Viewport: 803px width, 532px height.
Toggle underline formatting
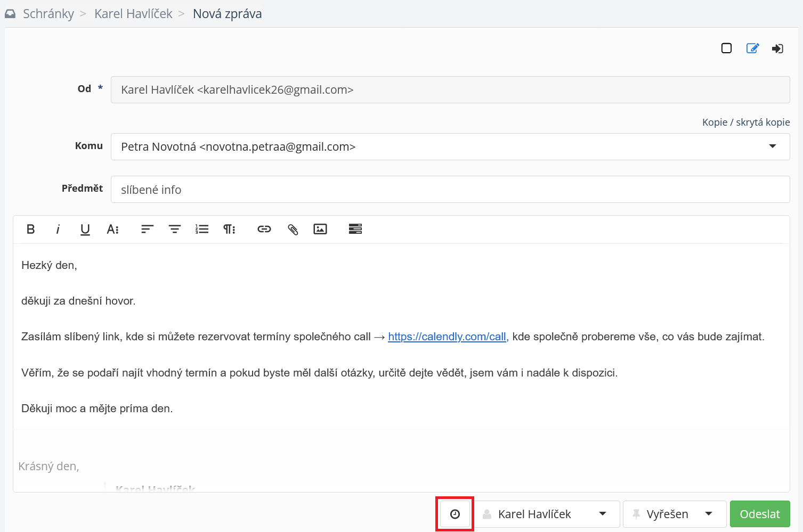click(85, 229)
